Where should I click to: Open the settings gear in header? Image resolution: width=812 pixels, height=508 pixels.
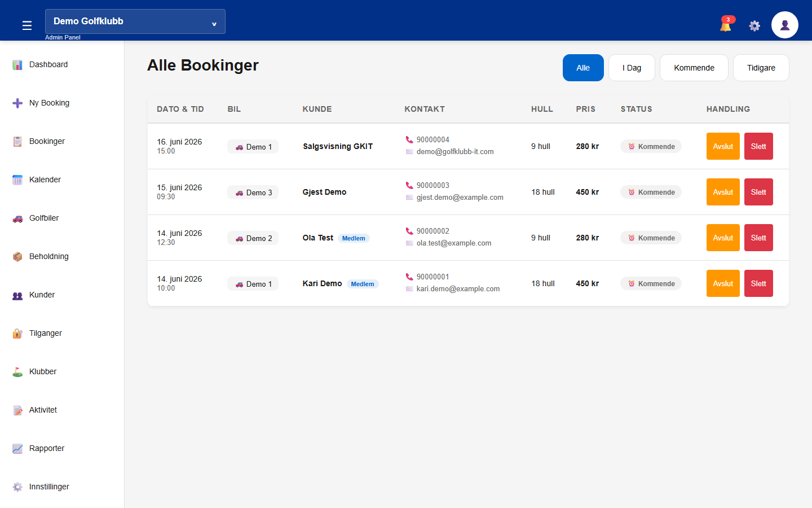point(754,25)
